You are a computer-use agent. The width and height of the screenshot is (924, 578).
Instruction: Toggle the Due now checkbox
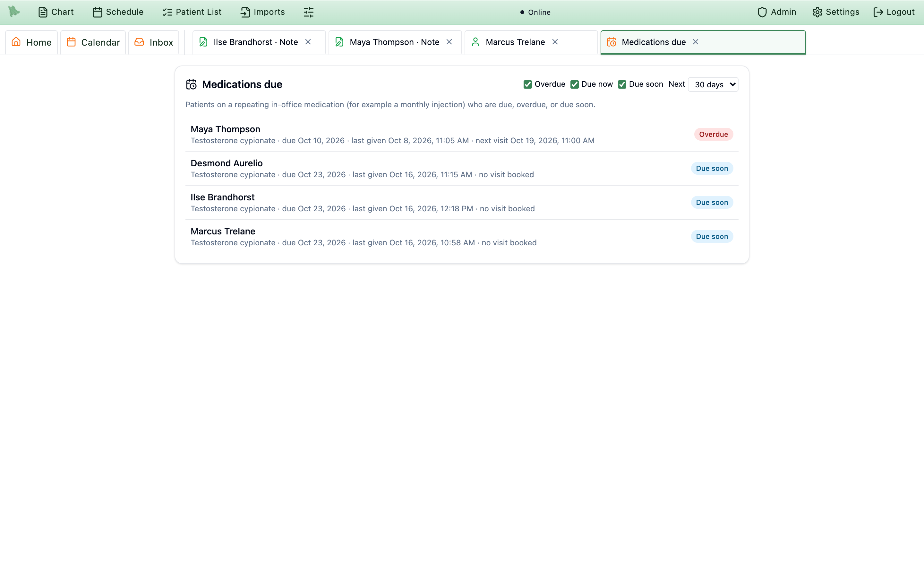[575, 84]
